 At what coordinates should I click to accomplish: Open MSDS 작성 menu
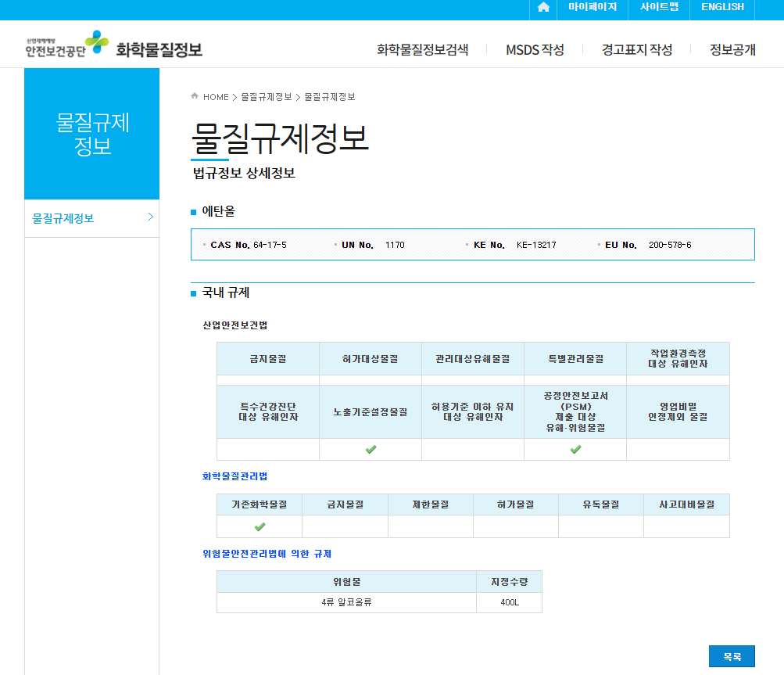pos(535,49)
